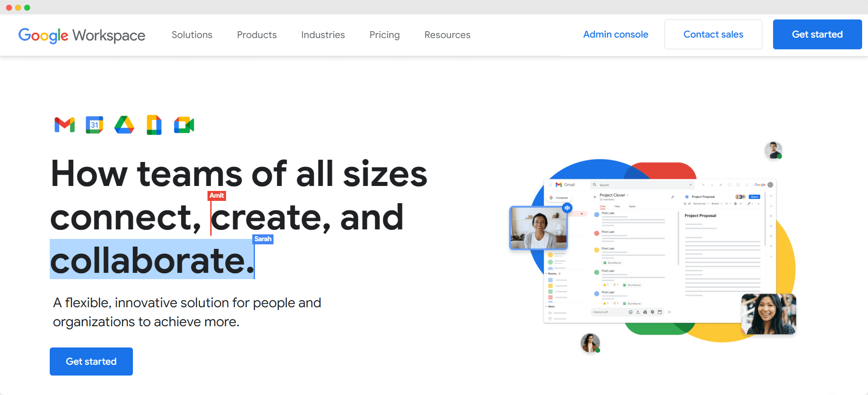Click the Contact sales button
This screenshot has height=395, width=868.
[x=713, y=34]
